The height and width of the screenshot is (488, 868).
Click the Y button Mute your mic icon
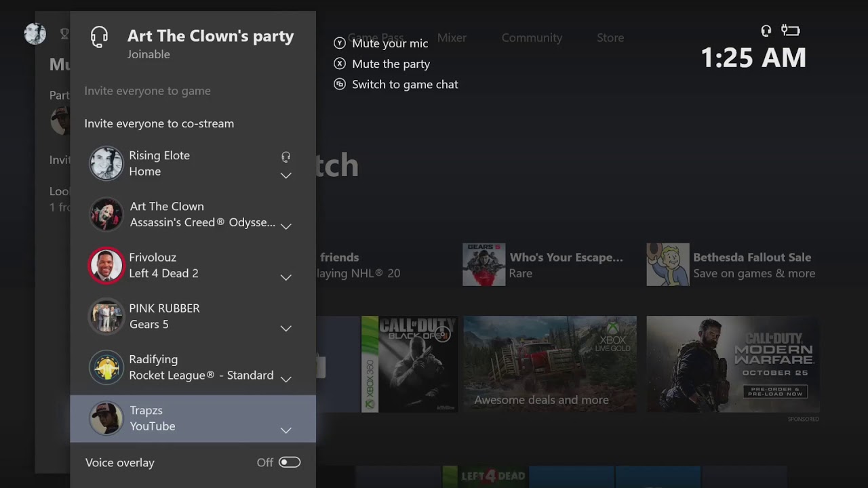(340, 43)
